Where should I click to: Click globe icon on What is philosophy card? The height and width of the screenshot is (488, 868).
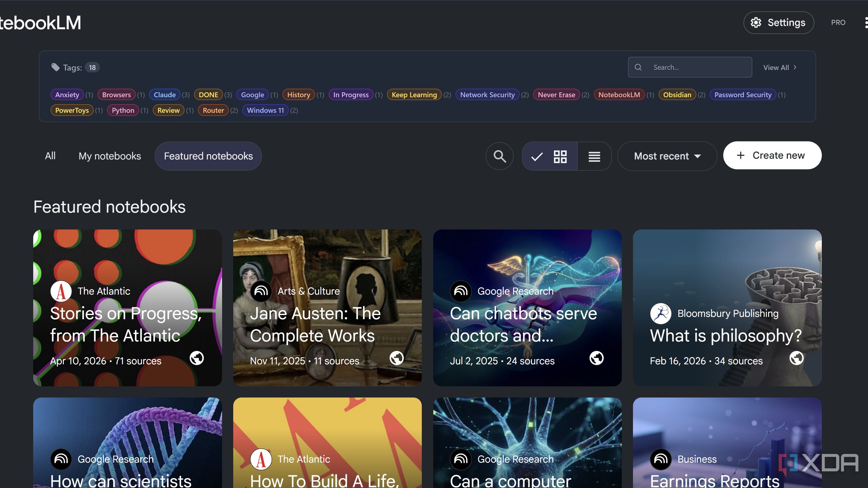pos(797,358)
